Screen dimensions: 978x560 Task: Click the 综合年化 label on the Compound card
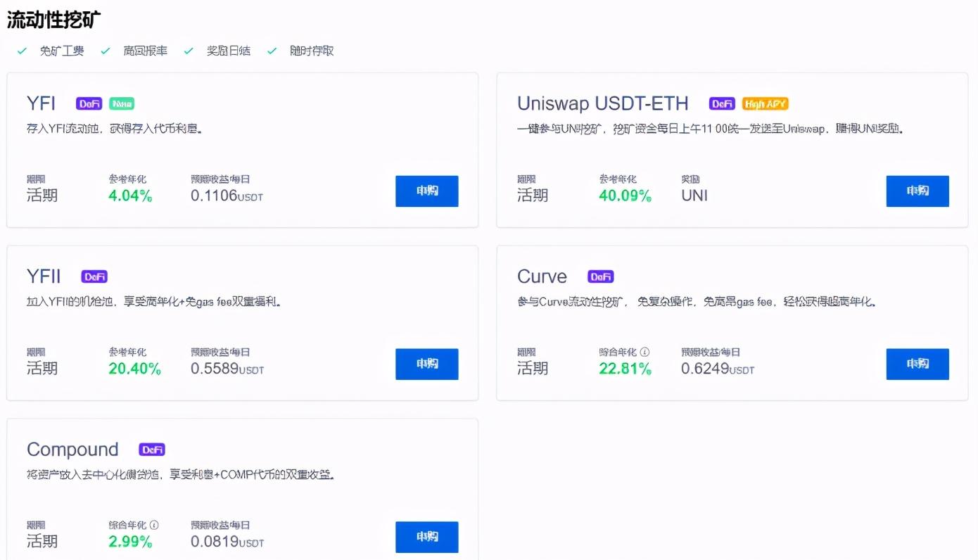[128, 525]
